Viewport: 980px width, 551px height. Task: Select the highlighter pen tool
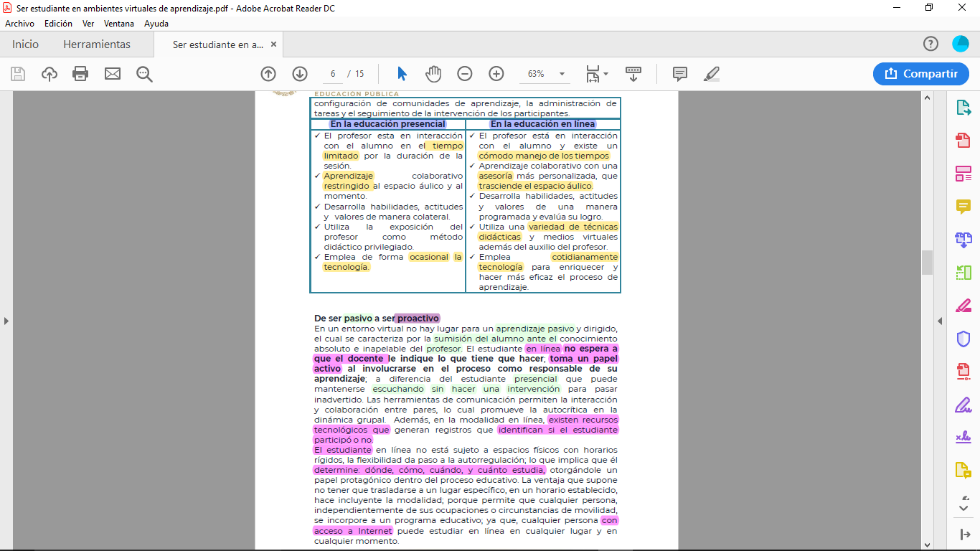(711, 73)
